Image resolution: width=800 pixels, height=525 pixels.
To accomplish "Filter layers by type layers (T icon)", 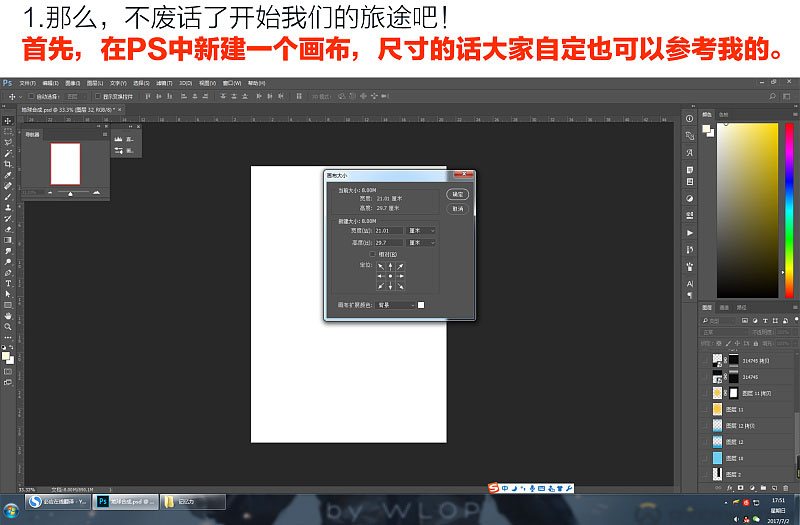I will [x=765, y=320].
